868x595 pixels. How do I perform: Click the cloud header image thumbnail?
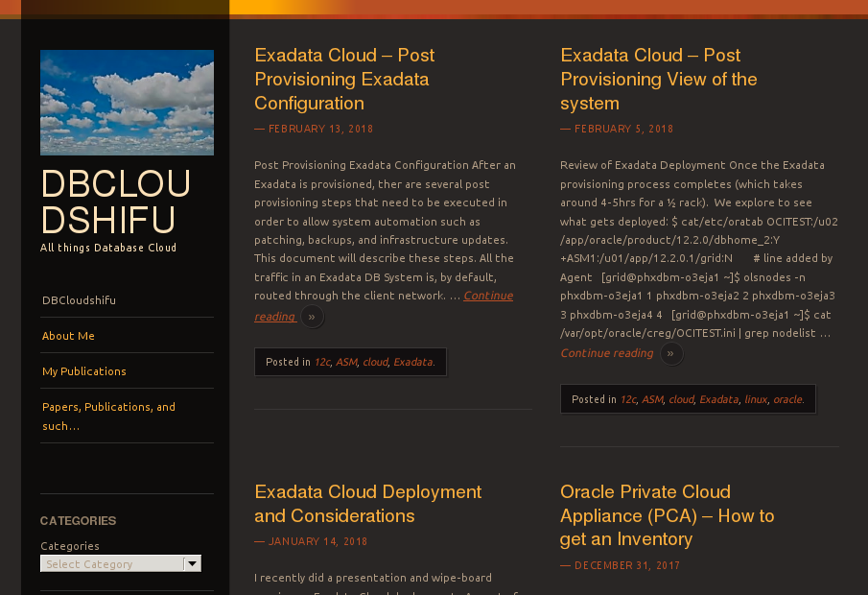(127, 103)
